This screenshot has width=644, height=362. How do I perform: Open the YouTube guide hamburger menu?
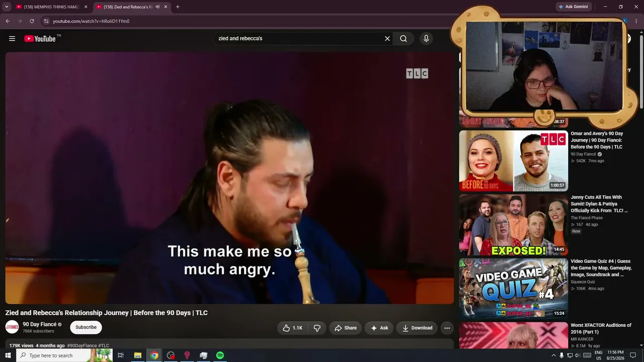(x=12, y=39)
